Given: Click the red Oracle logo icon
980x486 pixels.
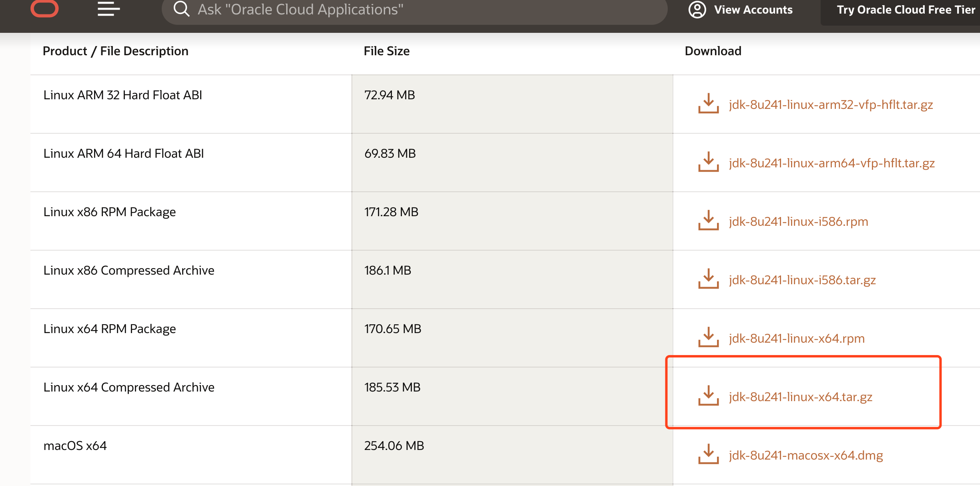Looking at the screenshot, I should click(x=44, y=8).
